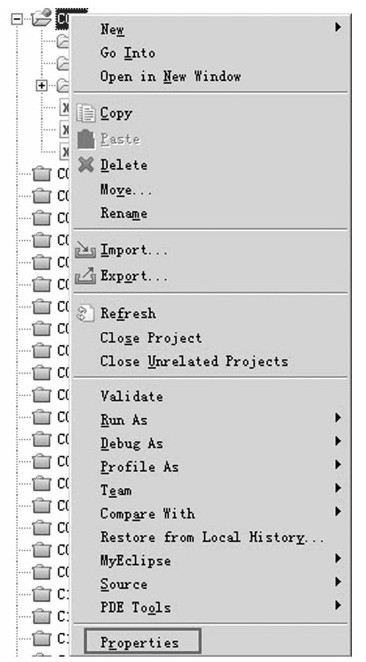Image resolution: width=366 pixels, height=662 pixels.
Task: Open the New submenu arrow
Action: pos(338,27)
